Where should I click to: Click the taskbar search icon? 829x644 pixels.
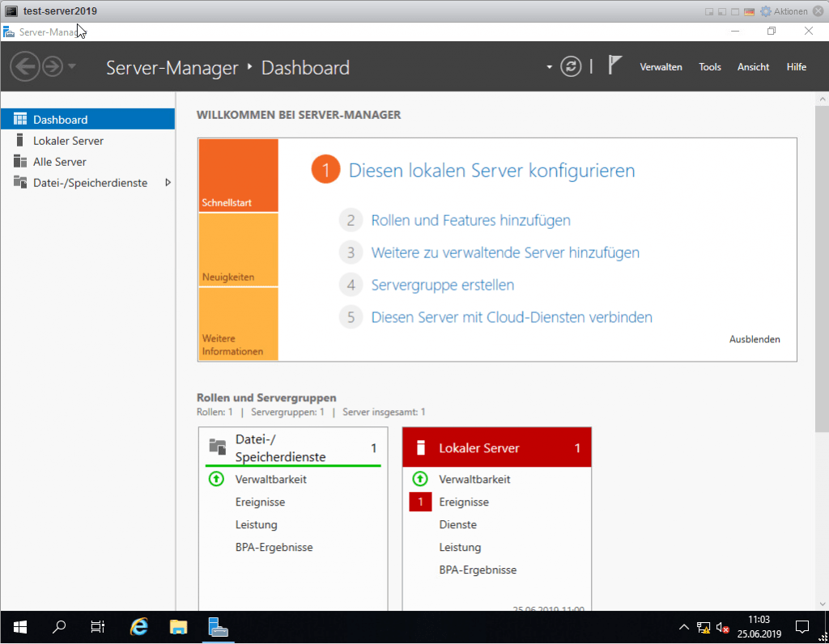pos(58,627)
